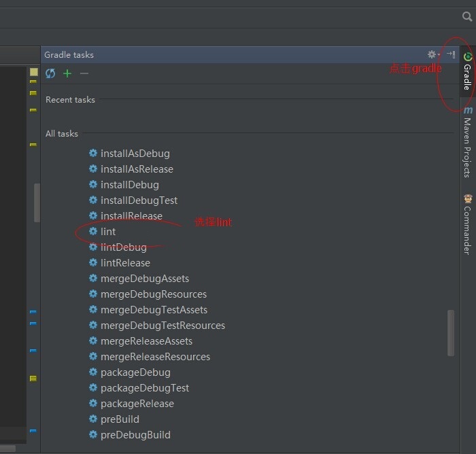Open the Maven Projects side tab
This screenshot has height=454, width=476.
point(468,142)
